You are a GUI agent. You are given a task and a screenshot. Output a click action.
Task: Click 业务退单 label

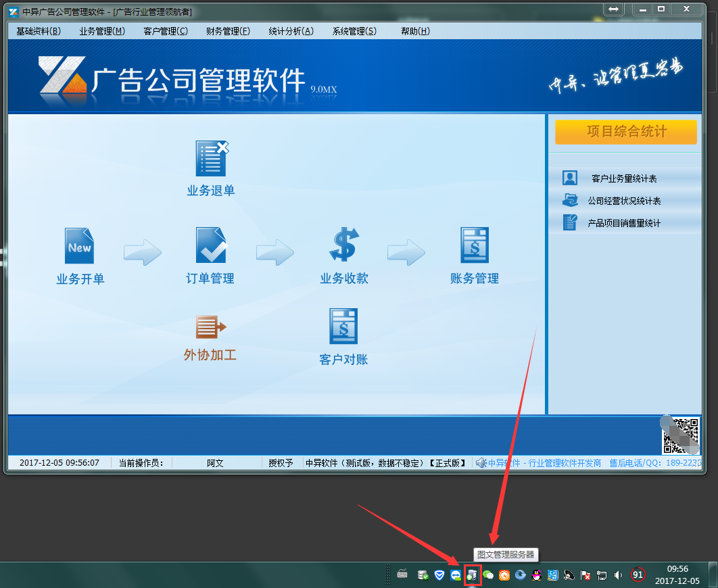(211, 191)
